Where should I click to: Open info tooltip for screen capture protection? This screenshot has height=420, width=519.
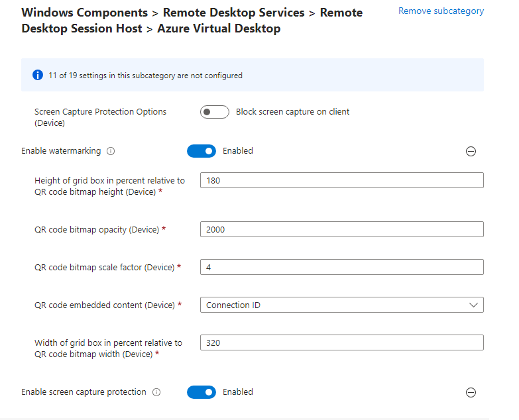[156, 392]
